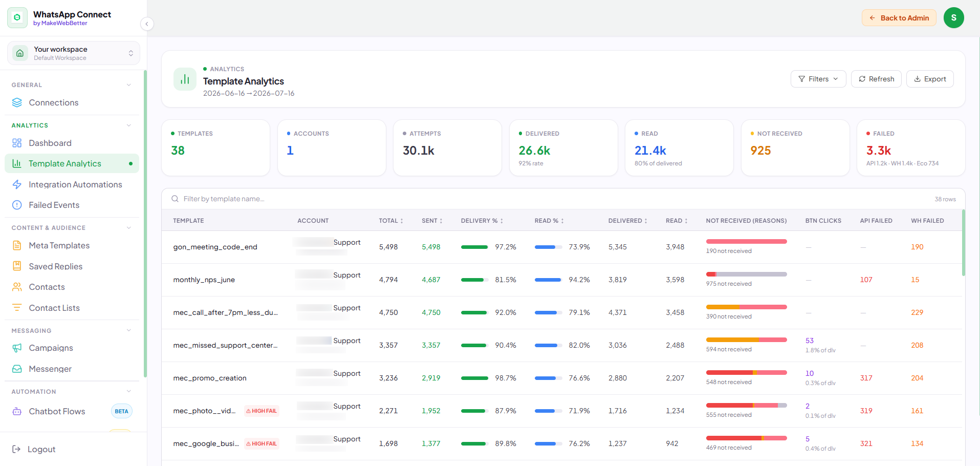Click the NOT RECEIVED 925 stat card
980x466 pixels.
795,147
